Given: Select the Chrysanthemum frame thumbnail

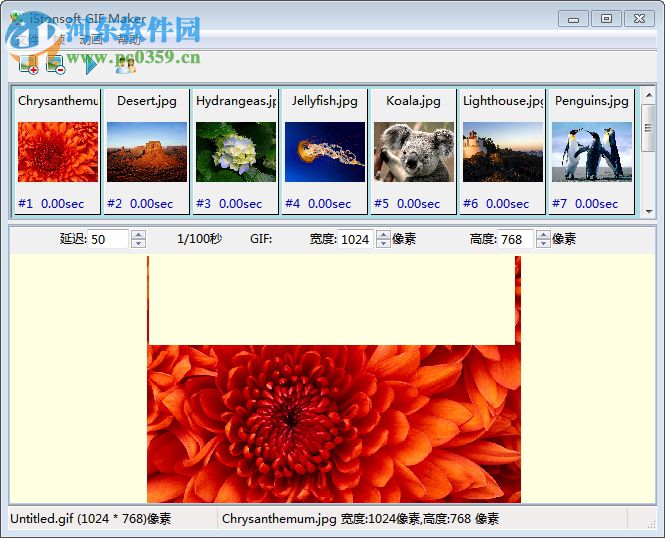Looking at the screenshot, I should tap(58, 152).
